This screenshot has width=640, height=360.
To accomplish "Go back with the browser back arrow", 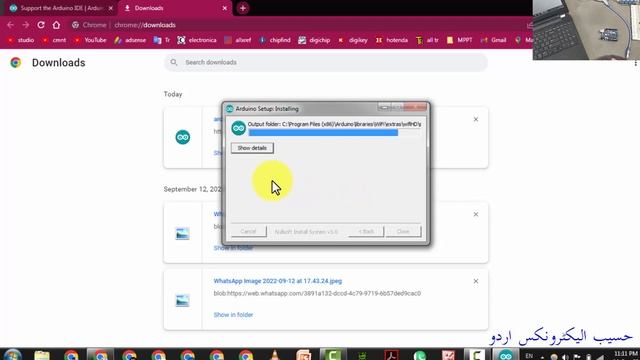I will point(10,25).
